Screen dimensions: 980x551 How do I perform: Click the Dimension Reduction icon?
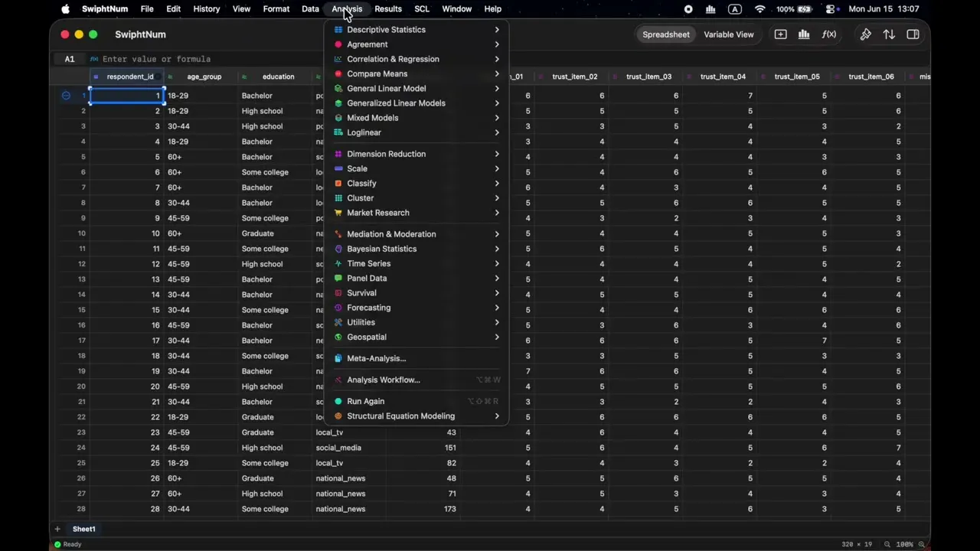pos(338,154)
